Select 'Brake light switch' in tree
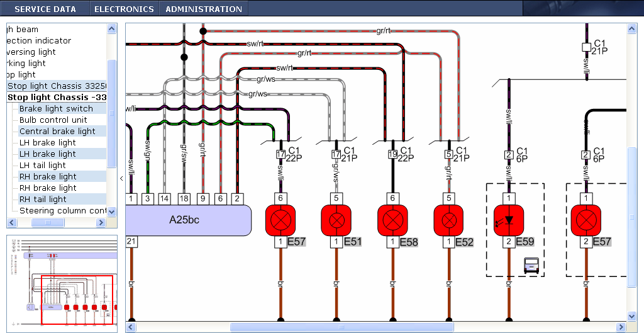This screenshot has width=644, height=333. coord(56,108)
